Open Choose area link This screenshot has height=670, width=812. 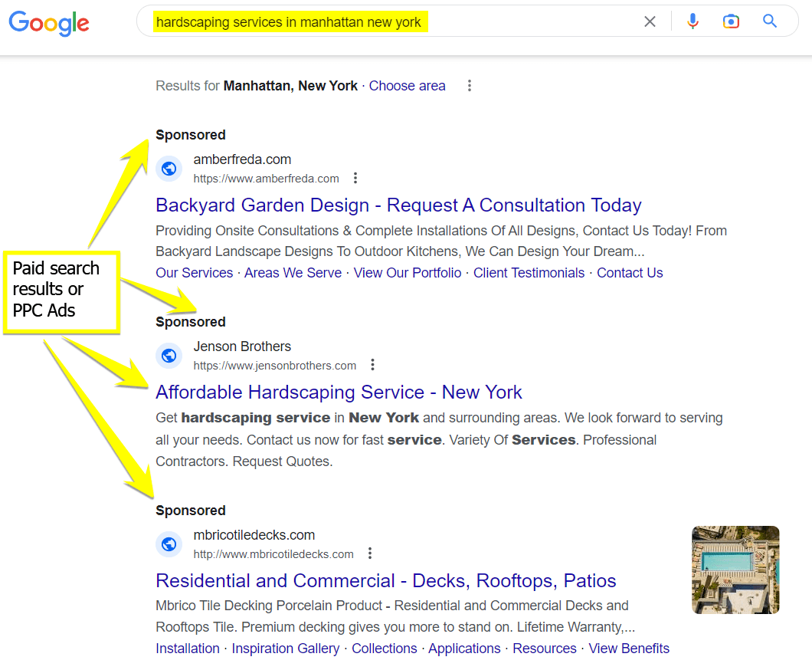(407, 86)
